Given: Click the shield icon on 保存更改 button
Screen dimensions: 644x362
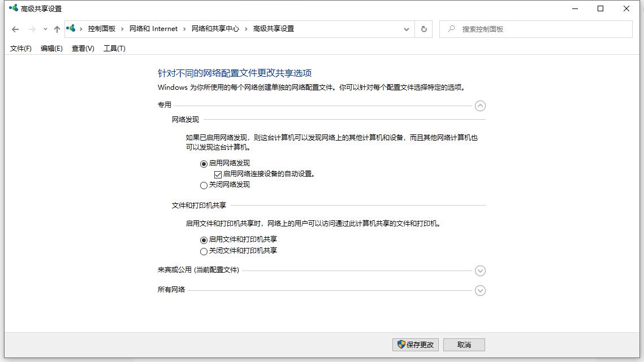Looking at the screenshot, I should 401,344.
